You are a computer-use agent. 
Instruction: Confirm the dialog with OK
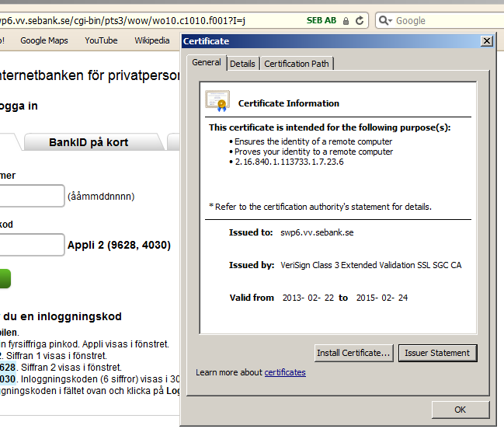tap(461, 410)
